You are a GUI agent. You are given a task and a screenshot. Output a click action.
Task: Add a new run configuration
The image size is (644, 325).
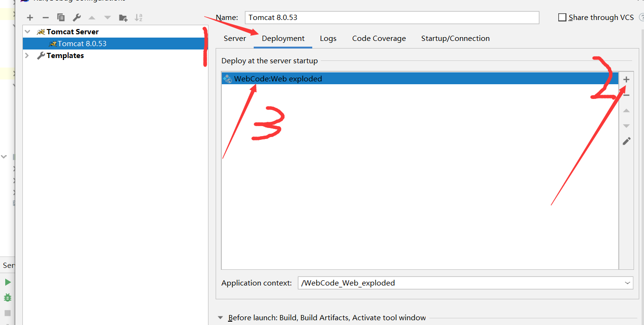click(x=30, y=18)
